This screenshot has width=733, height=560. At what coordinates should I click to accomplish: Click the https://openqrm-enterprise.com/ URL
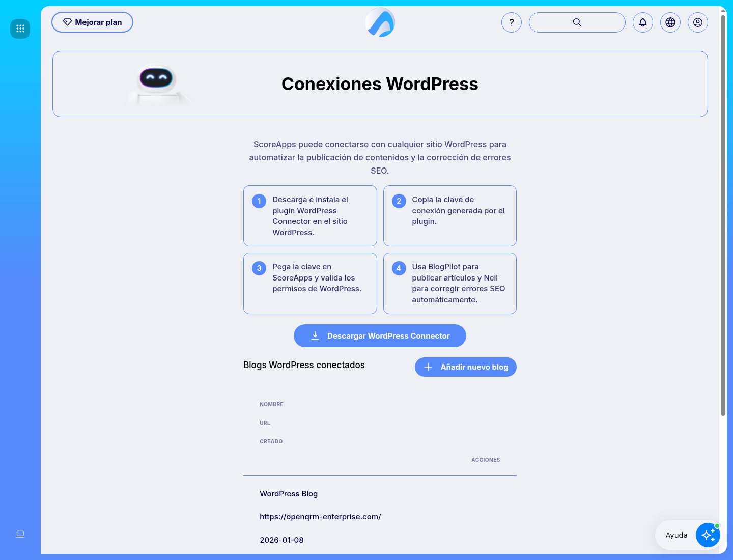click(320, 517)
